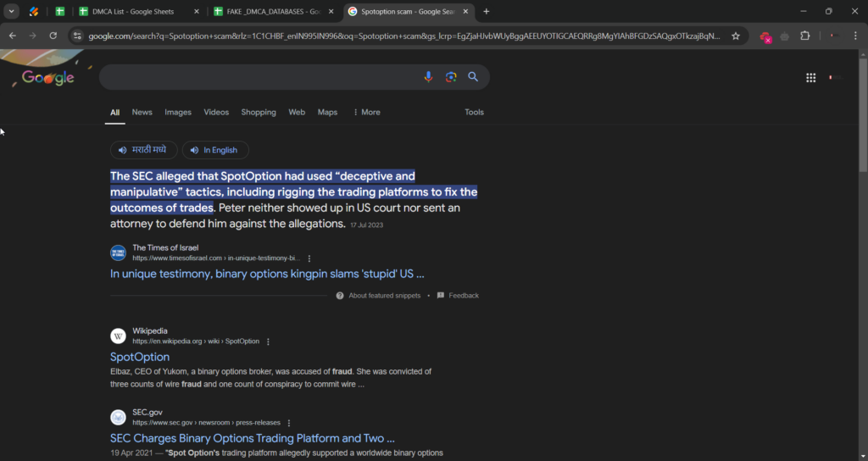Open the pinned green Sheets tab
Image resolution: width=868 pixels, height=461 pixels.
(x=60, y=11)
